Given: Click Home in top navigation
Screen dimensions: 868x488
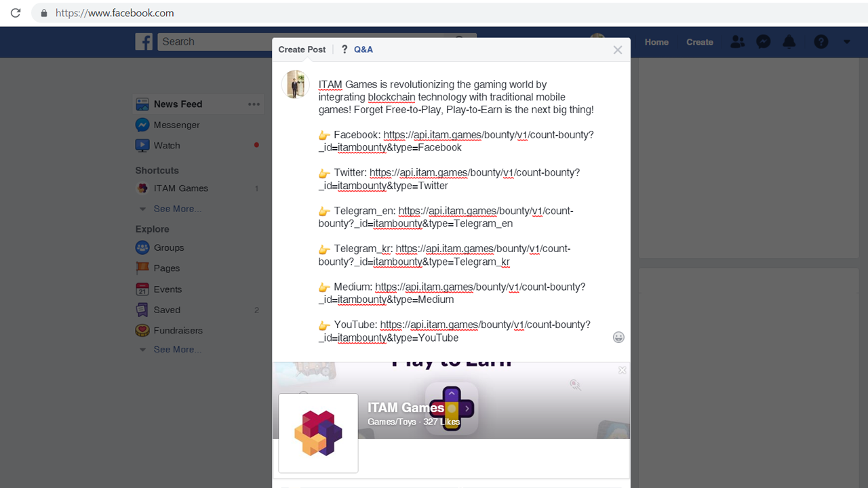Looking at the screenshot, I should click(656, 42).
